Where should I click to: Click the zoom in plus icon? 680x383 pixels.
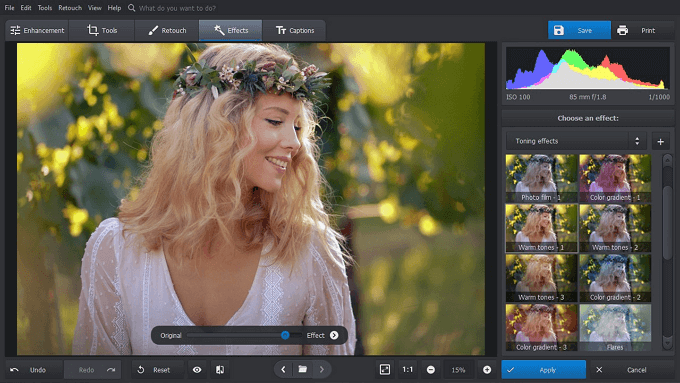coord(487,370)
